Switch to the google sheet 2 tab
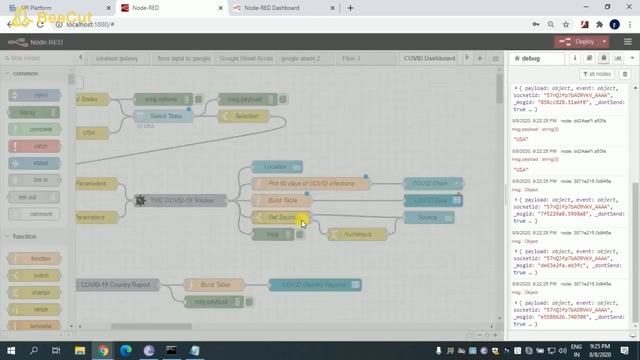This screenshot has width=640, height=360. tap(304, 58)
